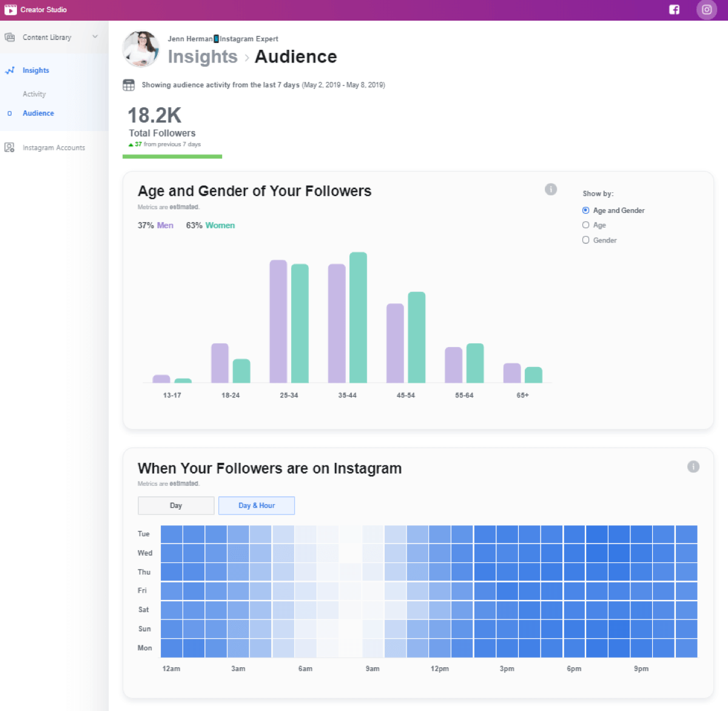728x711 pixels.
Task: Click the Content Library sidebar icon
Action: click(10, 38)
